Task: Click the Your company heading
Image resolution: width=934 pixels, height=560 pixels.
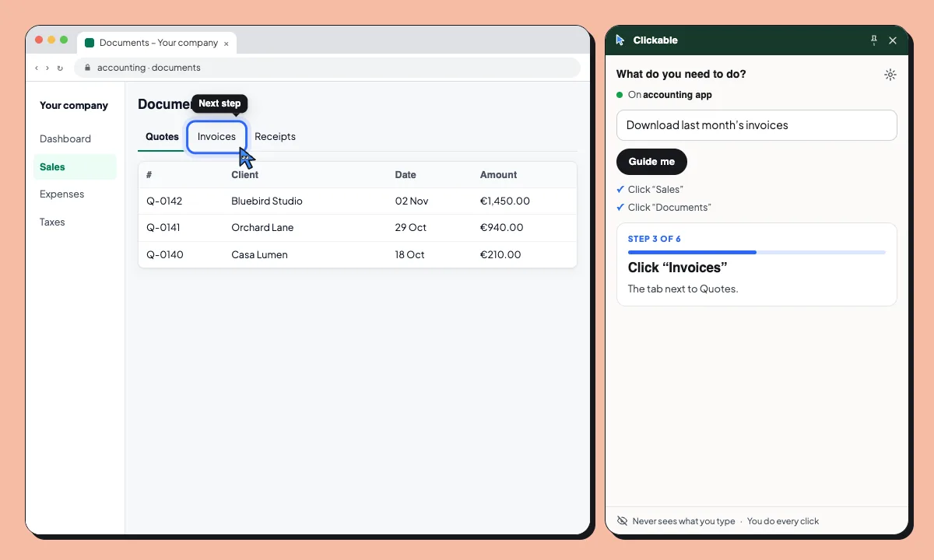Action: click(74, 105)
